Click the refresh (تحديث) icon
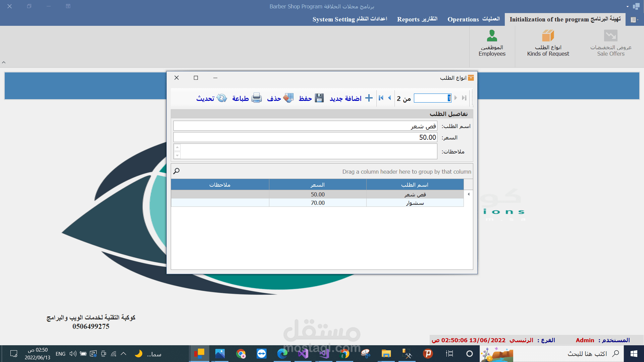Image resolution: width=644 pixels, height=362 pixels. pyautogui.click(x=222, y=98)
